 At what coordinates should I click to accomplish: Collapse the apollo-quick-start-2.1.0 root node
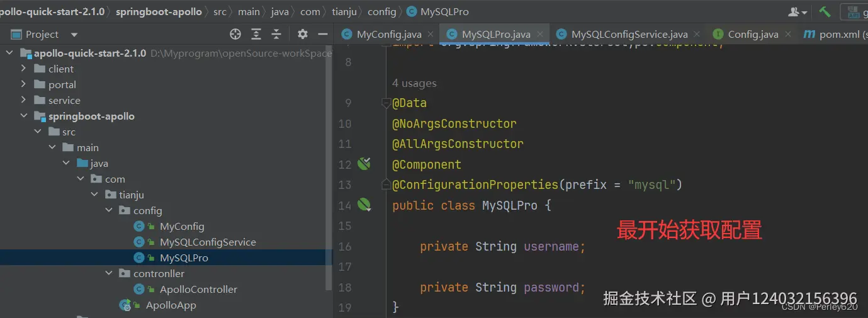9,53
